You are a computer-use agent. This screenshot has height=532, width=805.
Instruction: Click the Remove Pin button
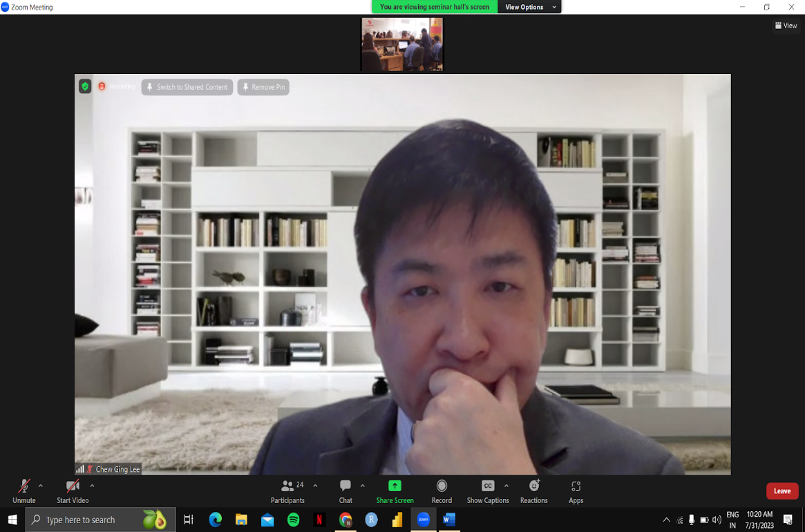click(x=263, y=87)
